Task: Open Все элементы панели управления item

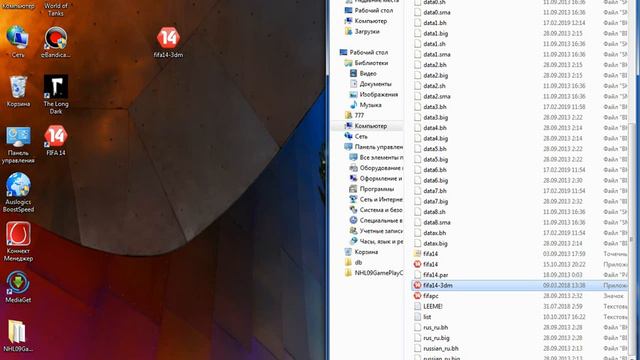Action: 376,158
